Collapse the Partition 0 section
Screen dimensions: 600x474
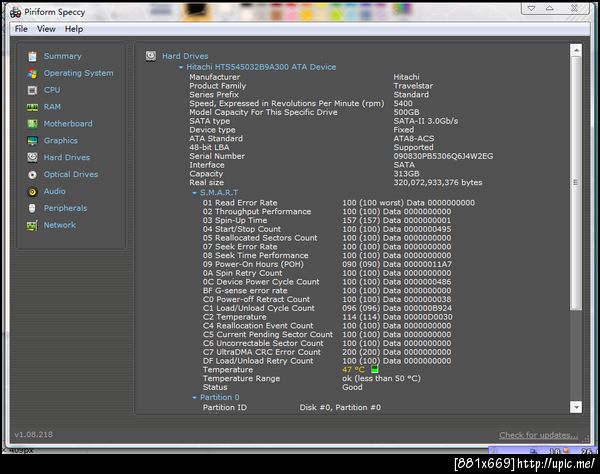[194, 398]
